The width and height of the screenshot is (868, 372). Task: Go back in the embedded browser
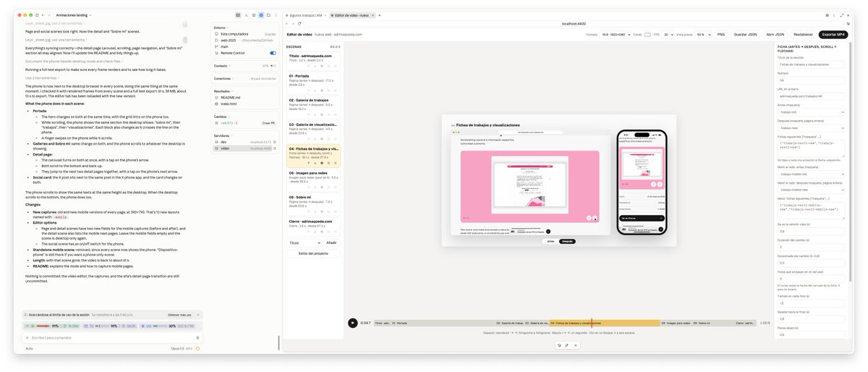pyautogui.click(x=286, y=24)
